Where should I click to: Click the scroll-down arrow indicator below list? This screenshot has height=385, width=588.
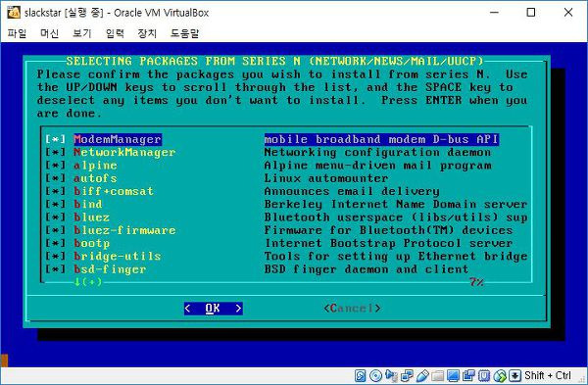pyautogui.click(x=88, y=282)
